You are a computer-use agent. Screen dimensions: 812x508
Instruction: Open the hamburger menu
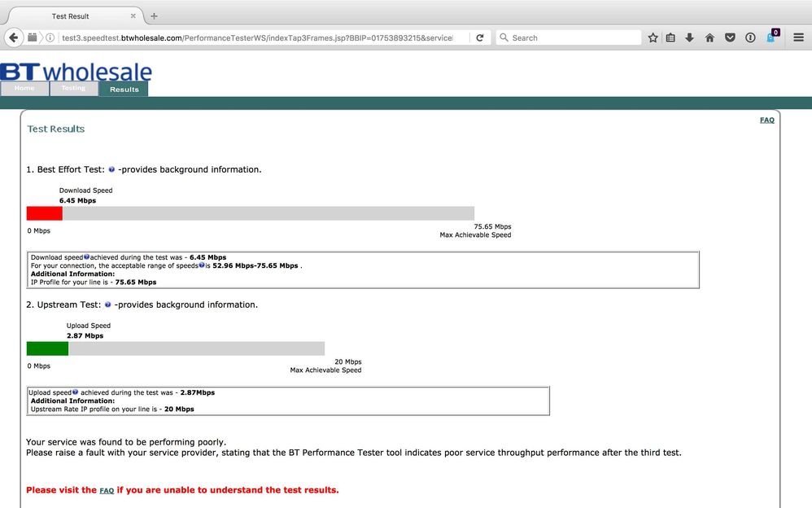click(x=798, y=37)
